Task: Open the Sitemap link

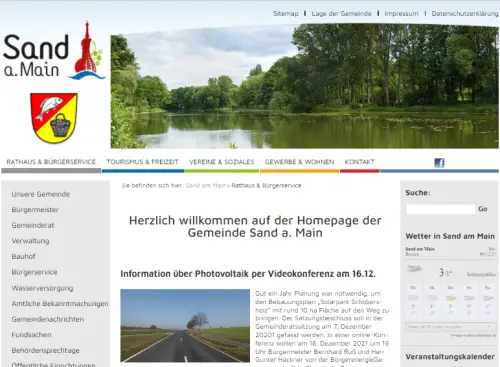Action: 286,14
